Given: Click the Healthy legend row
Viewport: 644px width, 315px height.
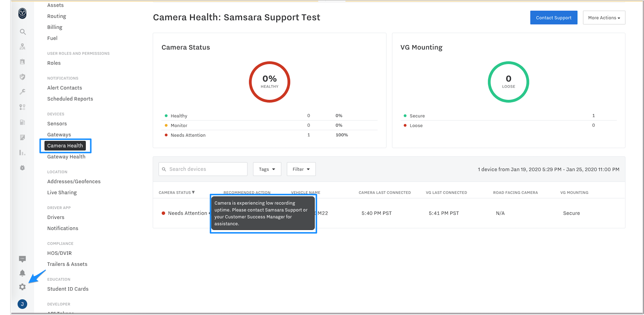Looking at the screenshot, I should (269, 116).
